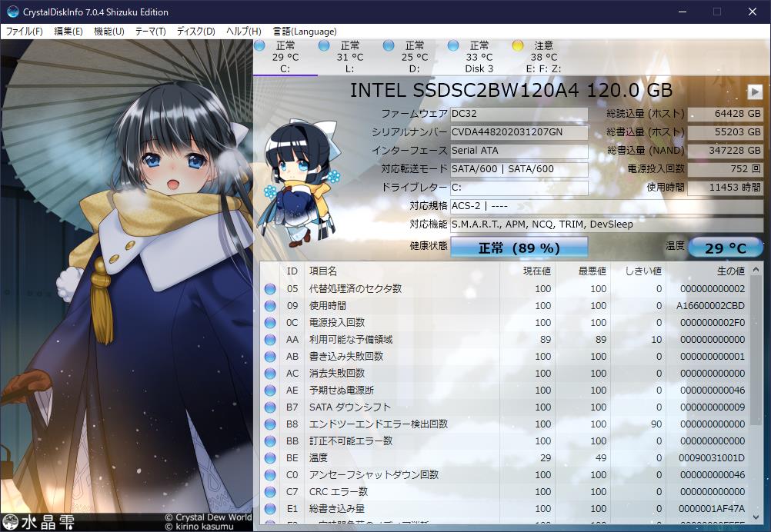Click the status orb in row C7 CRC エラー数

(x=270, y=492)
